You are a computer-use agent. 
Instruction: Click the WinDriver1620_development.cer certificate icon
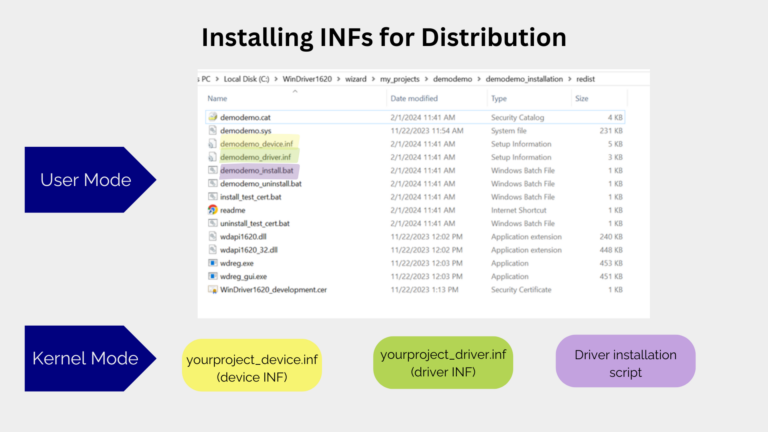coord(212,289)
